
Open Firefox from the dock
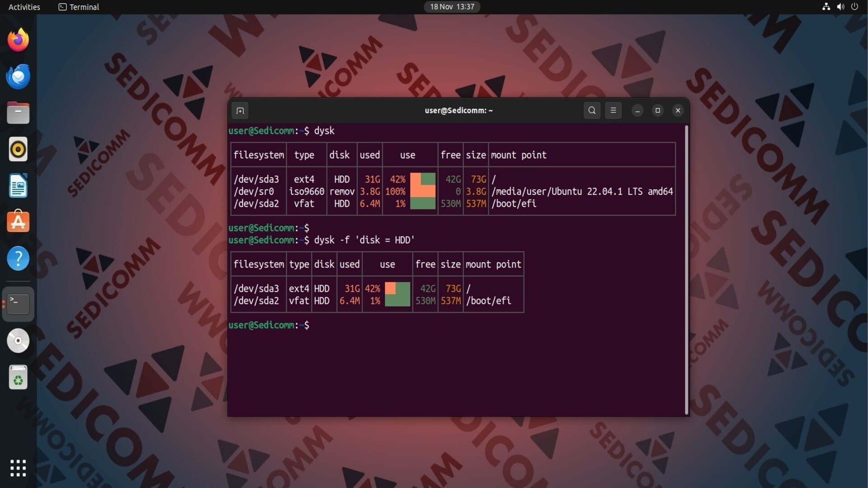18,40
